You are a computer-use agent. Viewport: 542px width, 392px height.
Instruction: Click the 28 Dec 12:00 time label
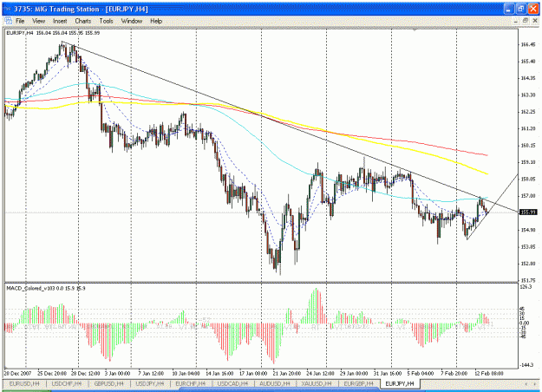coord(85,374)
